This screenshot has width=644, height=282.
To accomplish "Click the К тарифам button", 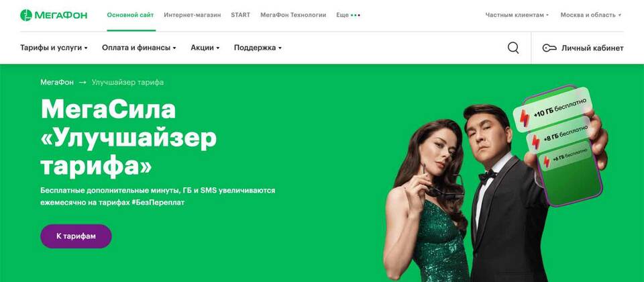I will [x=76, y=236].
